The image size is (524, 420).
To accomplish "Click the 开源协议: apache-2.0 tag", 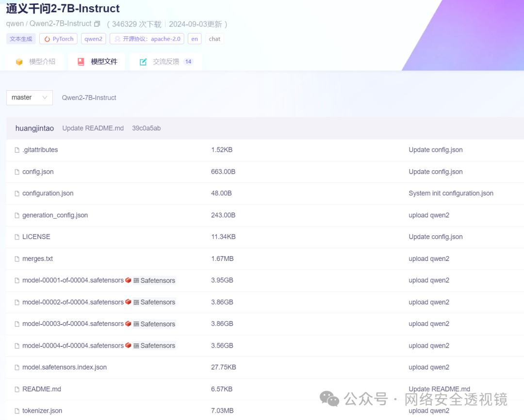I will [x=147, y=39].
